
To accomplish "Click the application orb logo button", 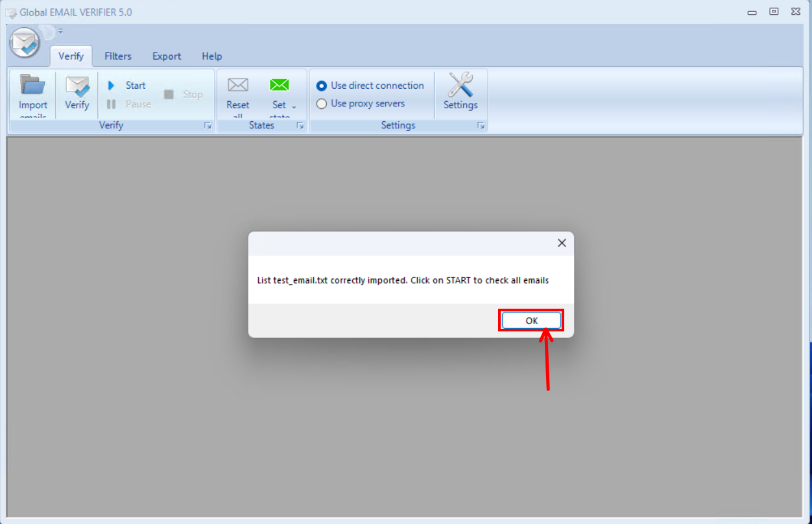I will [x=25, y=43].
